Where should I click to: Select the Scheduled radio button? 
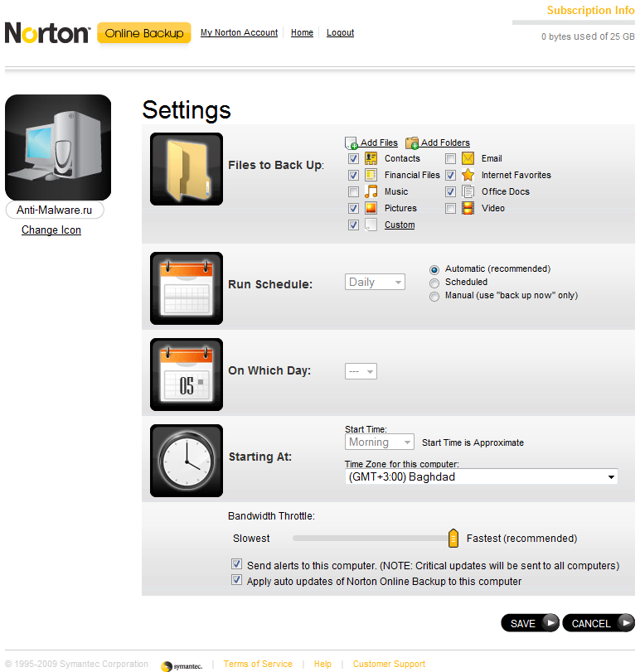point(434,283)
